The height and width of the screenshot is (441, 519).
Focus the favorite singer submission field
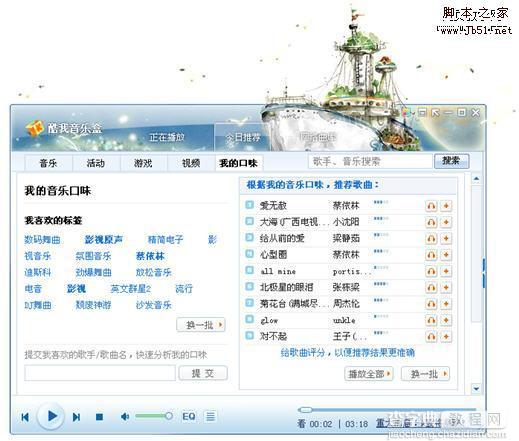click(100, 373)
